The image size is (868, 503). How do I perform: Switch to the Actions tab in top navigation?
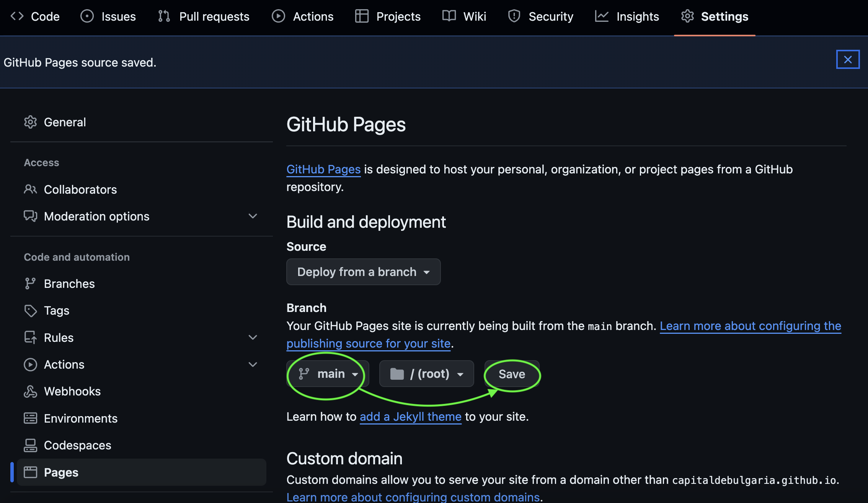303,16
